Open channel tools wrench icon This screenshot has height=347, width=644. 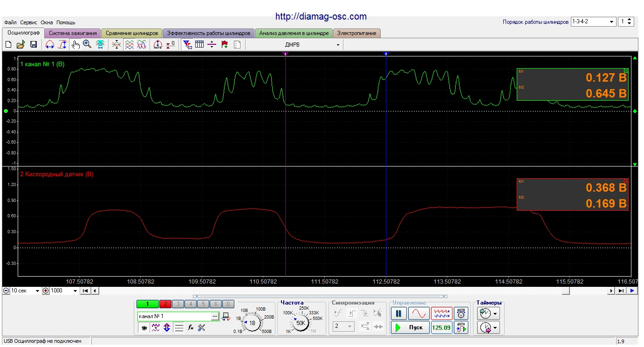point(201,328)
